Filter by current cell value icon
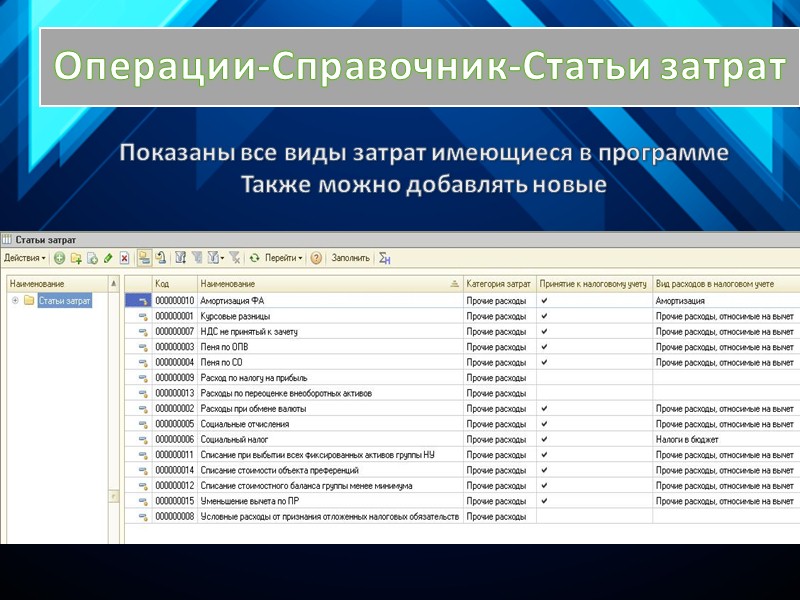The image size is (800, 600). 197,258
